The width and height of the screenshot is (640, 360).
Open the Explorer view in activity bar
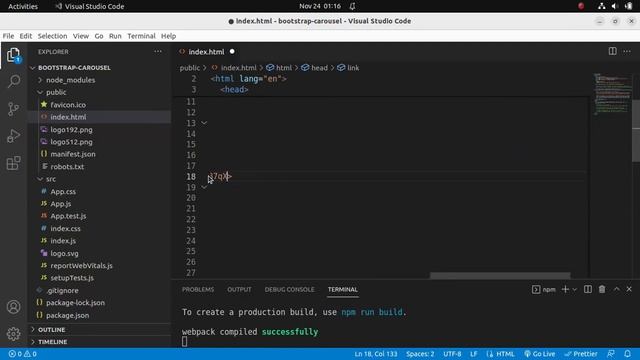click(13, 55)
